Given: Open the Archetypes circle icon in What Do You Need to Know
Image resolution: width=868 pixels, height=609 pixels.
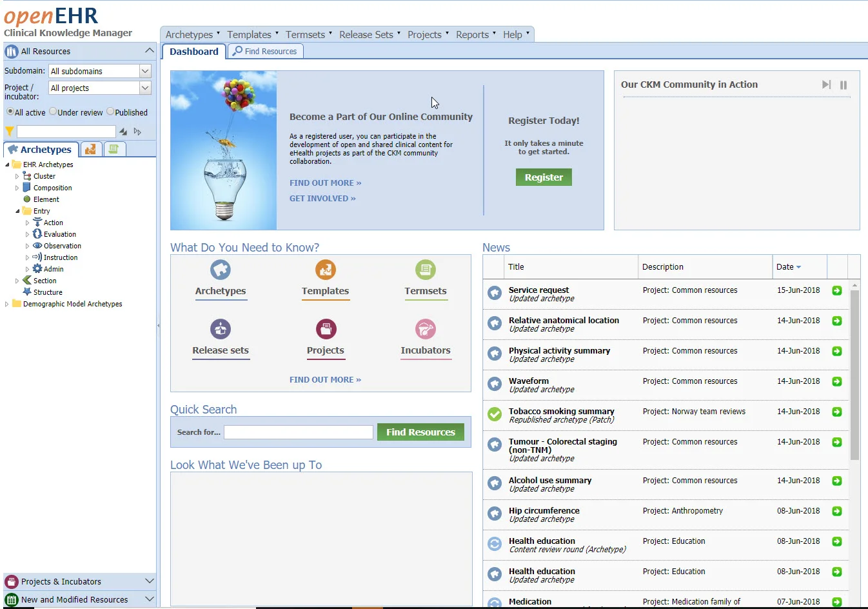Looking at the screenshot, I should coord(221,270).
